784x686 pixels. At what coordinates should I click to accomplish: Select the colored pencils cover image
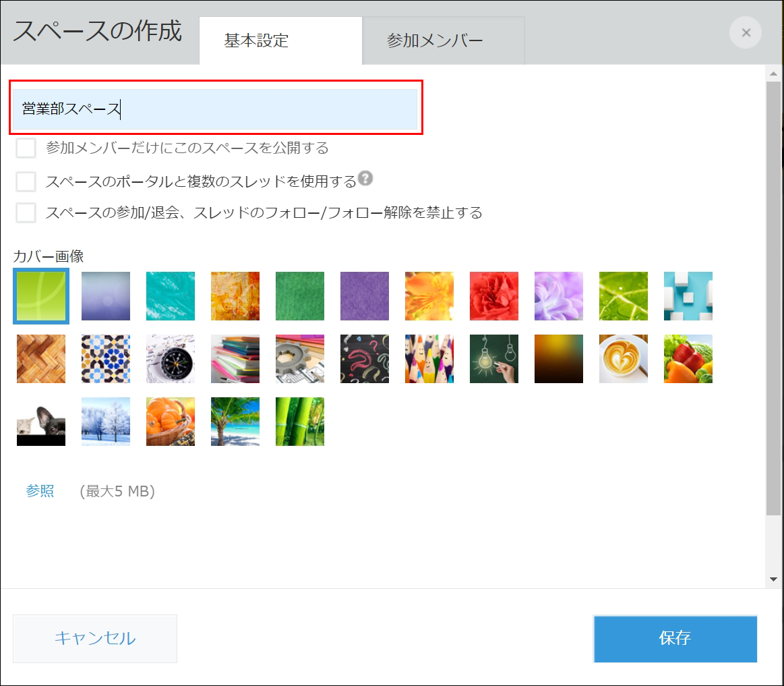click(429, 359)
